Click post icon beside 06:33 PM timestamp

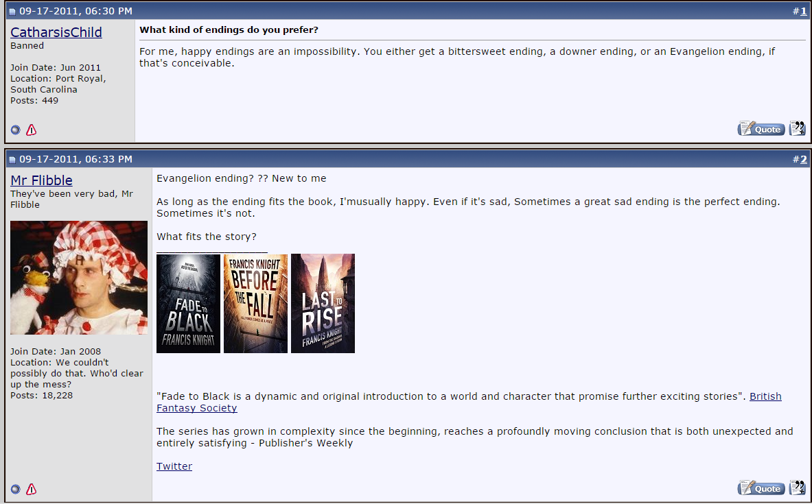coord(12,160)
